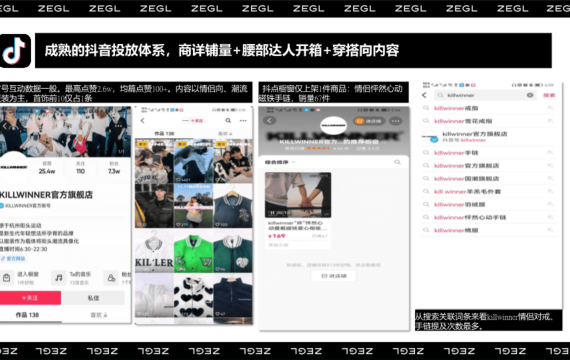Go back from the search suggestions screen
Viewport: 570px width, 360px height.
424,95
